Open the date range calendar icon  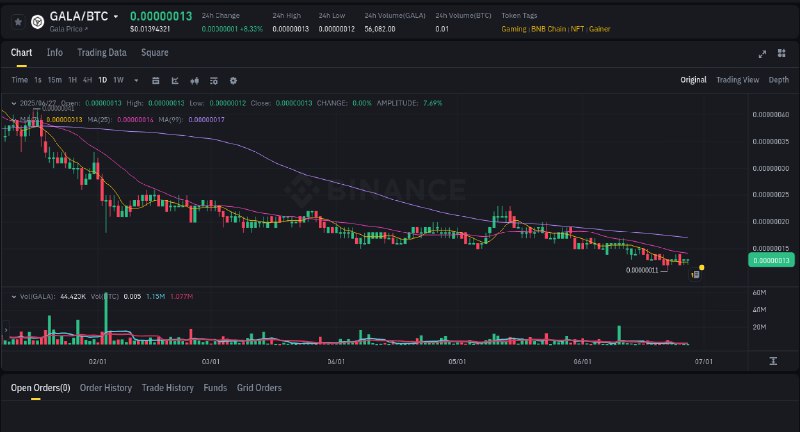156,81
